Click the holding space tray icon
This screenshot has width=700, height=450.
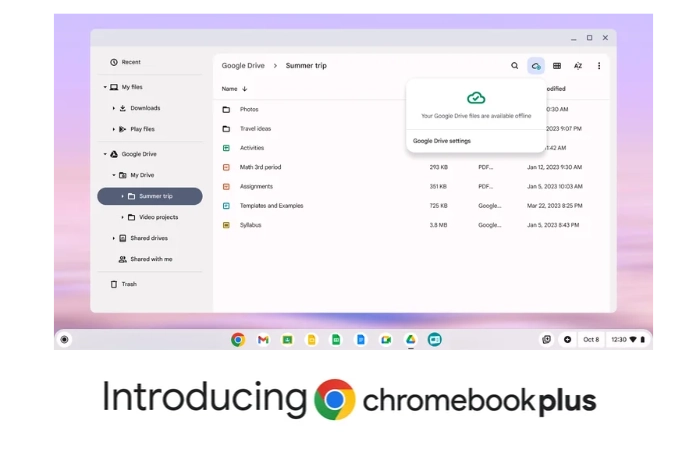pos(546,340)
